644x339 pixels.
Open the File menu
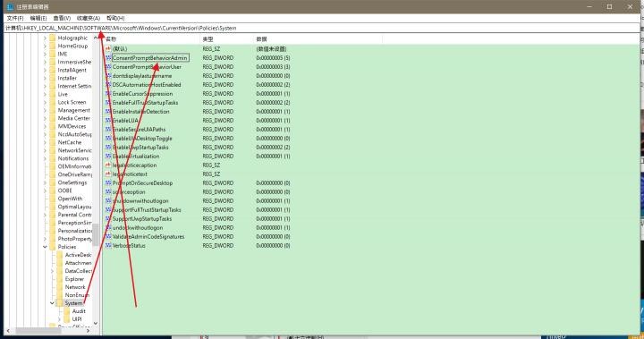[15, 18]
